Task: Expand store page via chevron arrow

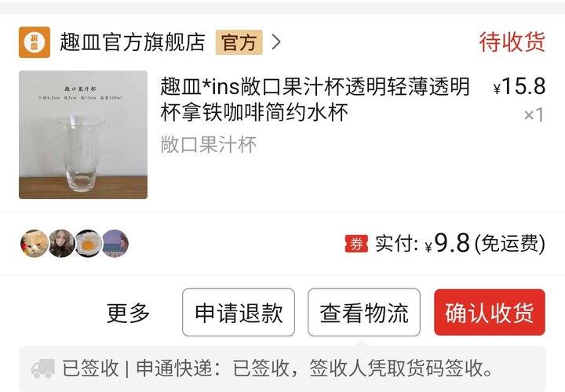Action: point(276,42)
